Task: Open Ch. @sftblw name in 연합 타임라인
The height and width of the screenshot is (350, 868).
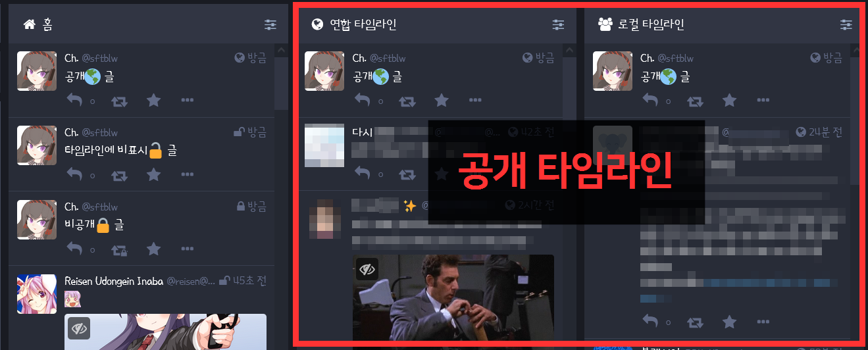Action: coord(379,59)
